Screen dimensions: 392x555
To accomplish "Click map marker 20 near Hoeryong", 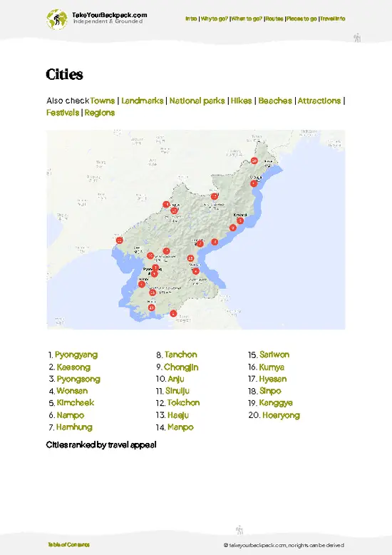I will tap(254, 161).
